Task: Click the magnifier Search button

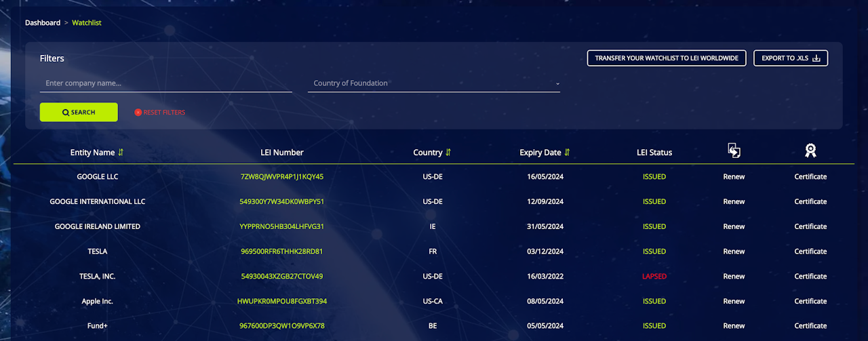Action: click(79, 113)
